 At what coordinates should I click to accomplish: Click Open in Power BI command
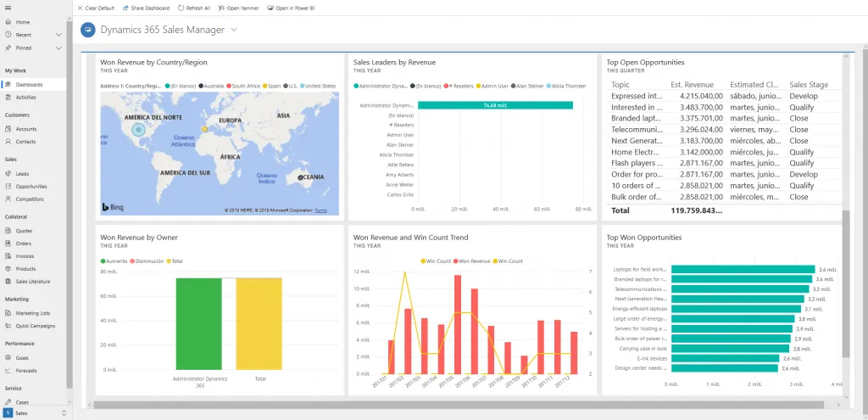(x=291, y=8)
